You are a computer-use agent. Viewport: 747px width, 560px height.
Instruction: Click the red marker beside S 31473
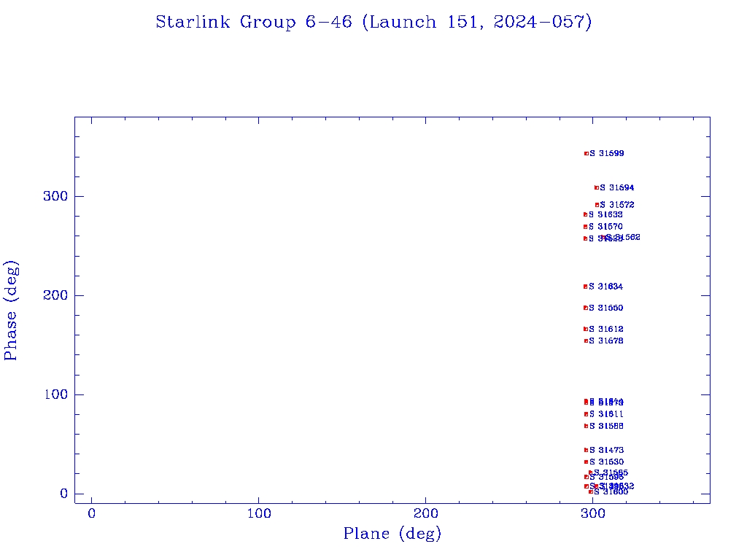pyautogui.click(x=586, y=450)
